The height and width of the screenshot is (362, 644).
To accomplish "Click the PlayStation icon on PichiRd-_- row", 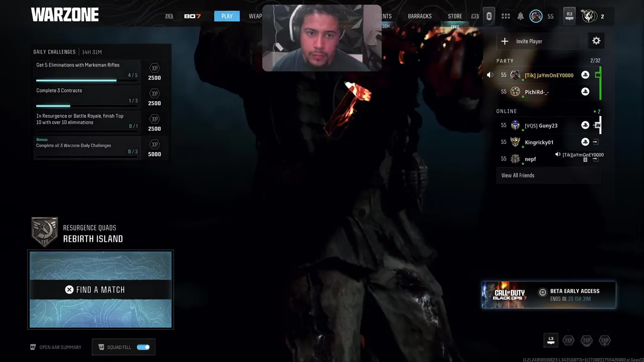I will [585, 92].
